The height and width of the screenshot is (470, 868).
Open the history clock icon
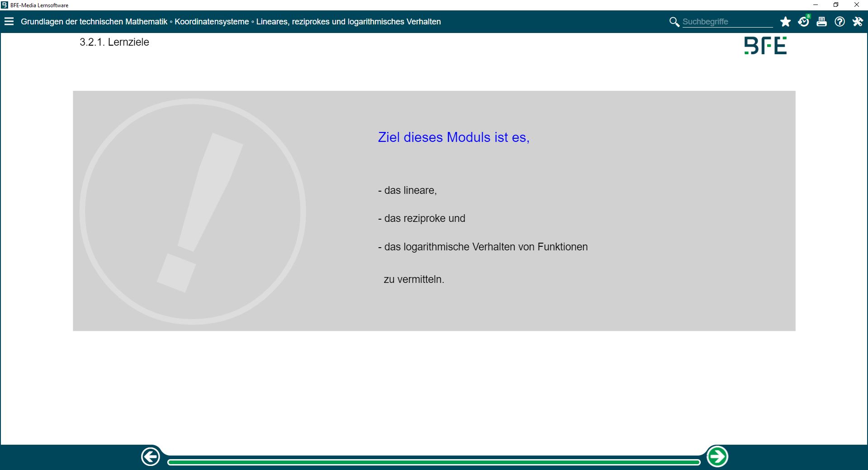(x=803, y=22)
